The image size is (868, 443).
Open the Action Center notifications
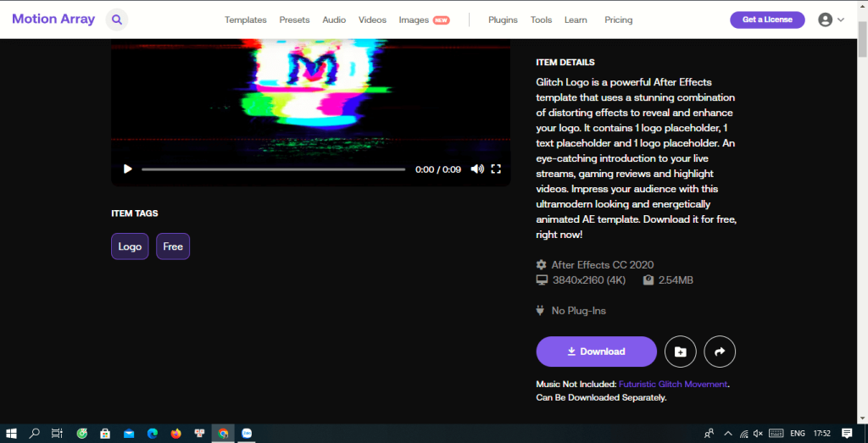(847, 434)
